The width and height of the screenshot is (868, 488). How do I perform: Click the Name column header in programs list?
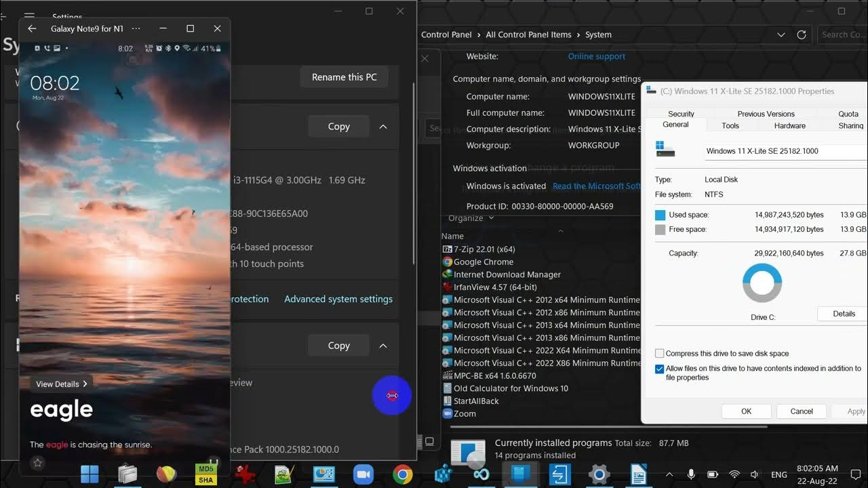pyautogui.click(x=453, y=236)
